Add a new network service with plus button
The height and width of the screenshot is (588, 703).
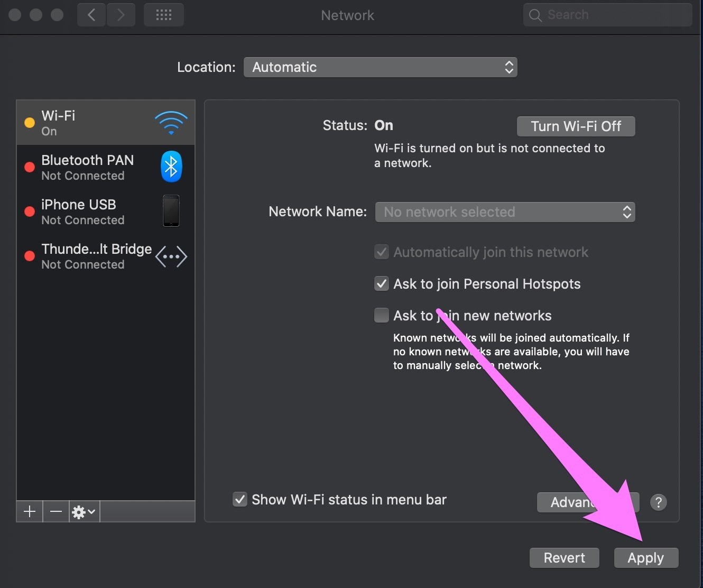click(x=30, y=511)
